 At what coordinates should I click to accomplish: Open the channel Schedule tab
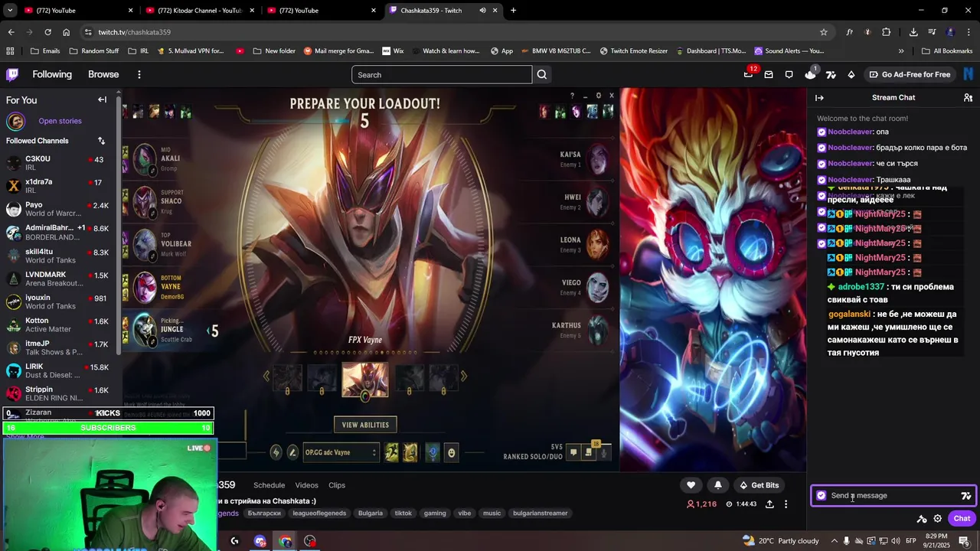pyautogui.click(x=269, y=485)
